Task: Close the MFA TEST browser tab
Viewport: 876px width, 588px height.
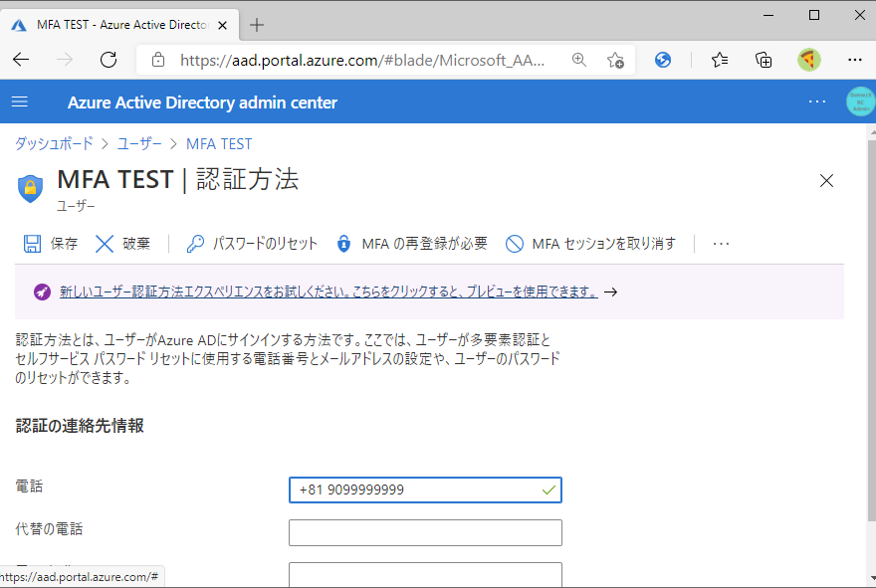Action: tap(222, 25)
